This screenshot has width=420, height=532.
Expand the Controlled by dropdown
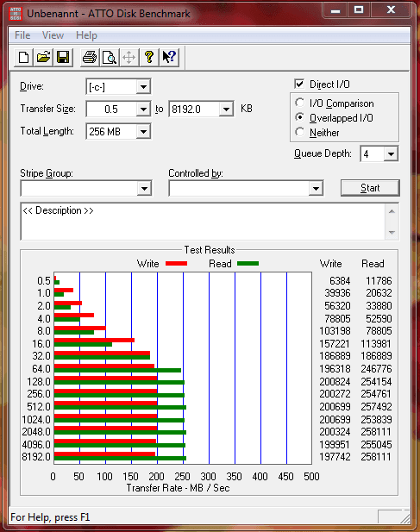coord(316,188)
